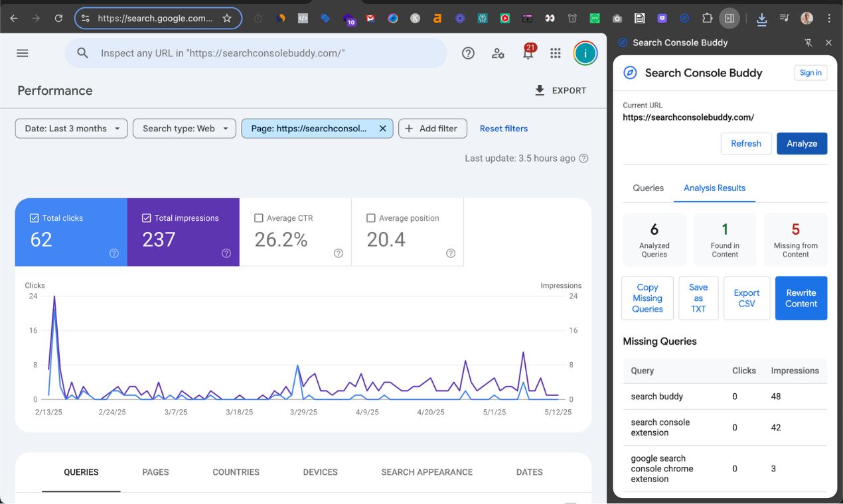The image size is (843, 504).
Task: Click the Reset filters link
Action: click(503, 129)
